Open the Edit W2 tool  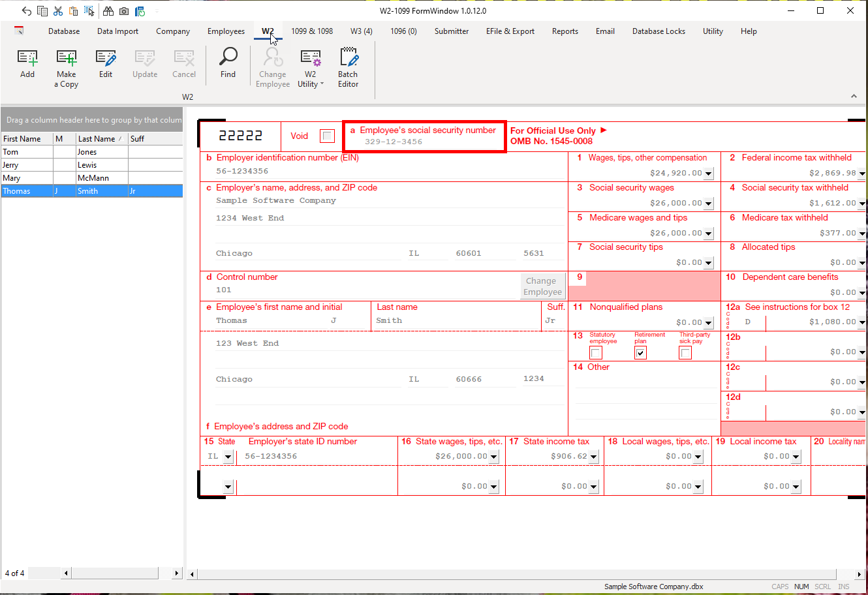tap(106, 64)
